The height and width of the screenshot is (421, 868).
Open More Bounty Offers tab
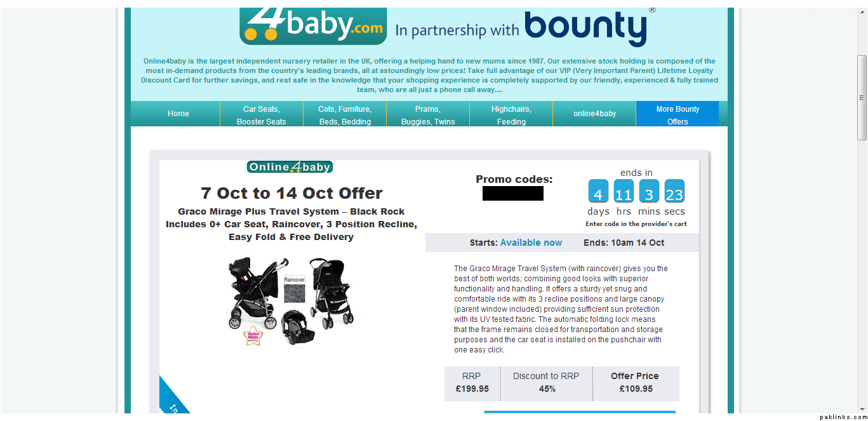(x=678, y=114)
